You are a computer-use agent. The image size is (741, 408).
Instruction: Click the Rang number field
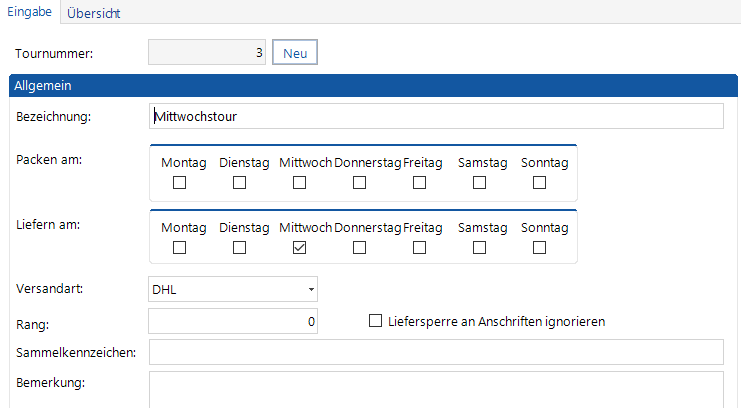pos(234,321)
